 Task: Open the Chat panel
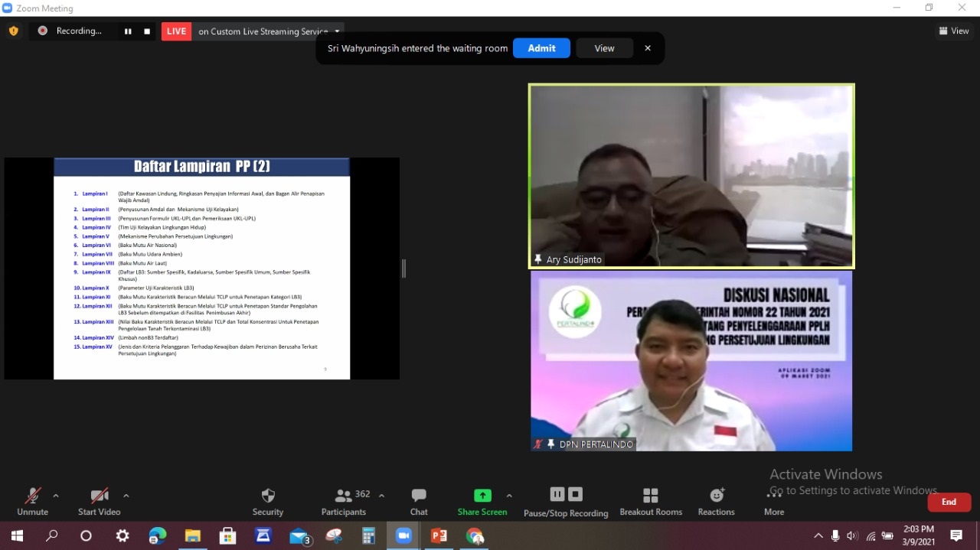(419, 496)
